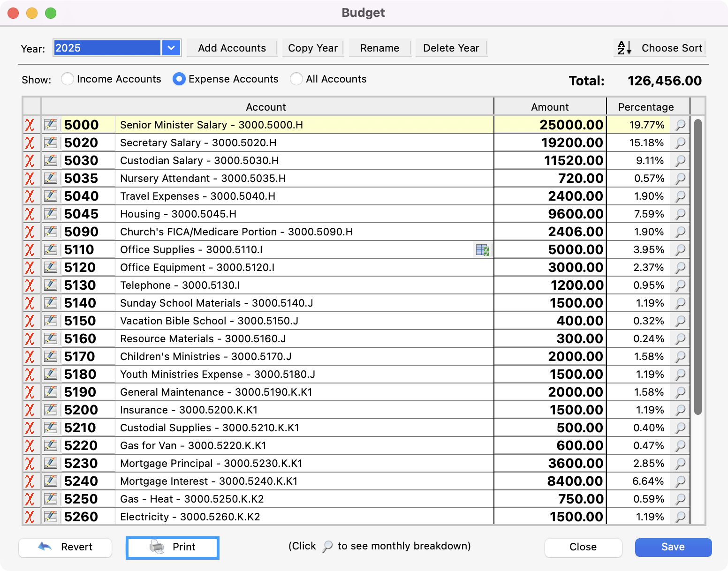The image size is (728, 571).
Task: Select Income Accounts radio button
Action: [68, 79]
